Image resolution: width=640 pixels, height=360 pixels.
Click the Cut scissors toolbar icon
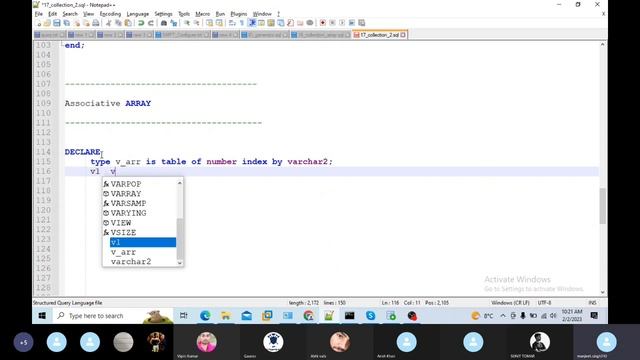108,23
